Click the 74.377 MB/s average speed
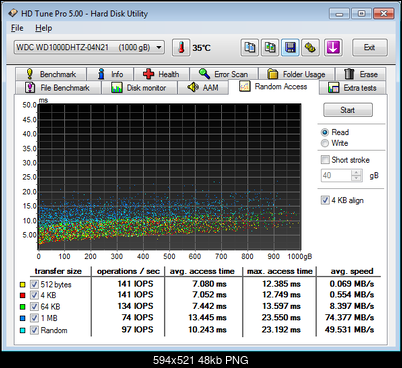Viewport: 402px width, 368px height. (350, 317)
